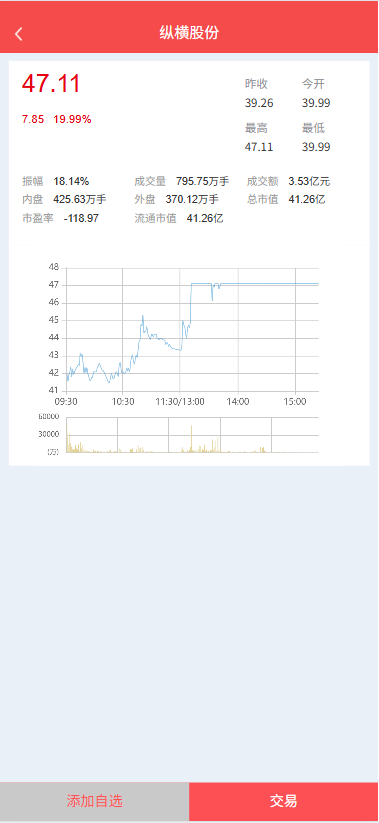Select the 纵横股份 page title
Image resolution: width=379 pixels, height=823 pixels.
190,33
